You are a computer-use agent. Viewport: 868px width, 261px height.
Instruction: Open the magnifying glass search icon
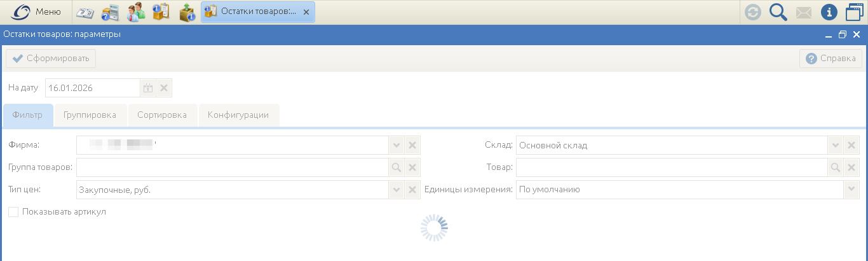pos(778,12)
